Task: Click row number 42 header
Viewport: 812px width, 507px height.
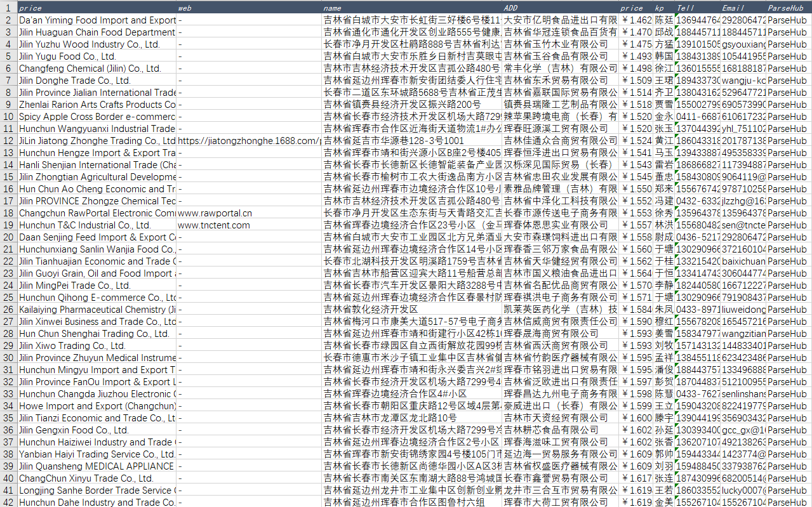Action: click(x=8, y=502)
